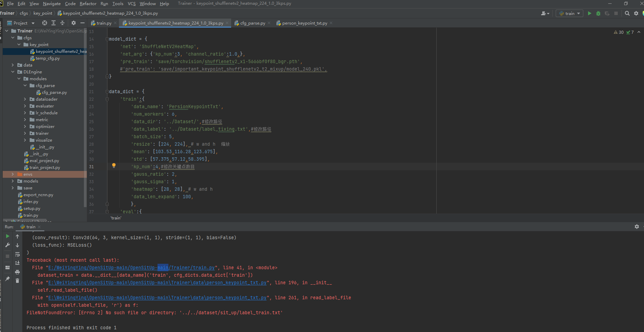Click the Run panel stop square
Viewport: 644px width, 332px height.
pyautogui.click(x=8, y=256)
